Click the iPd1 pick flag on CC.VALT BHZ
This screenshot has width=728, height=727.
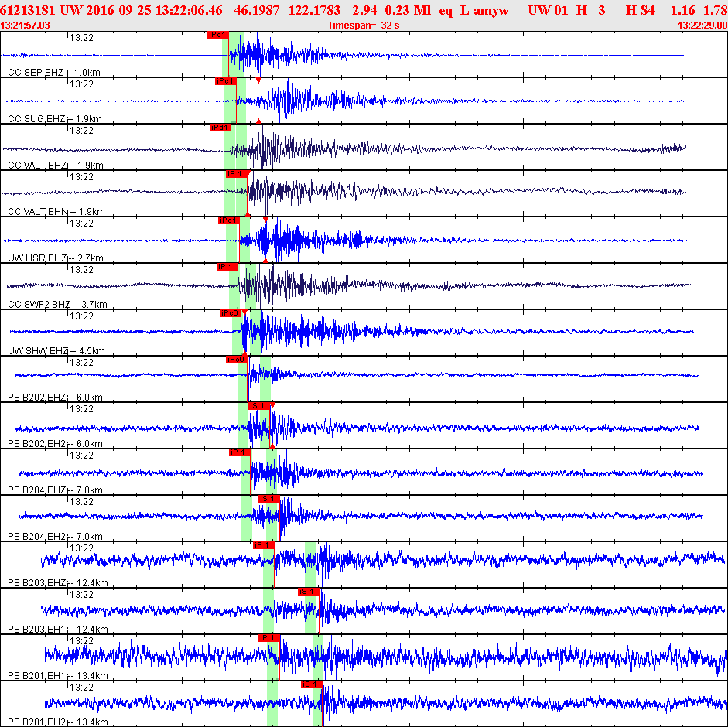point(220,128)
